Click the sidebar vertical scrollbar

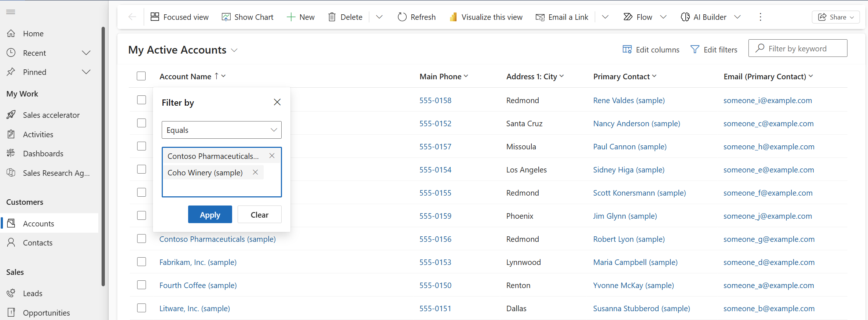103,156
